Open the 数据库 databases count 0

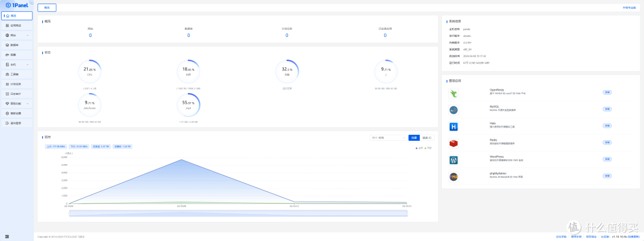188,35
